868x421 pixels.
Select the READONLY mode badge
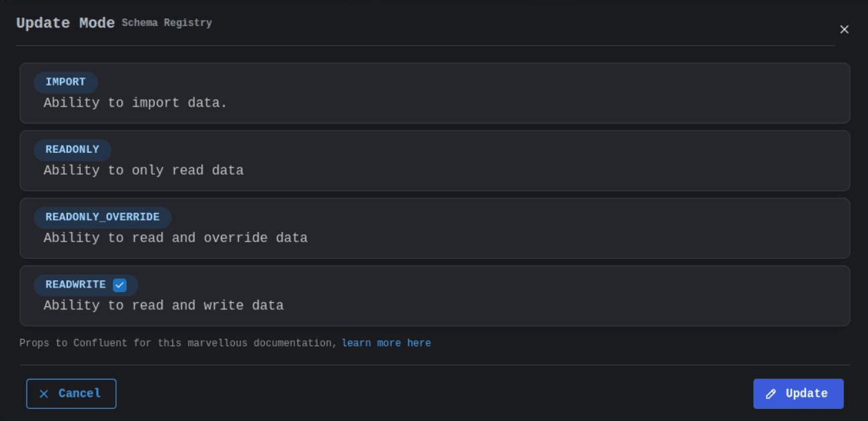tap(72, 149)
